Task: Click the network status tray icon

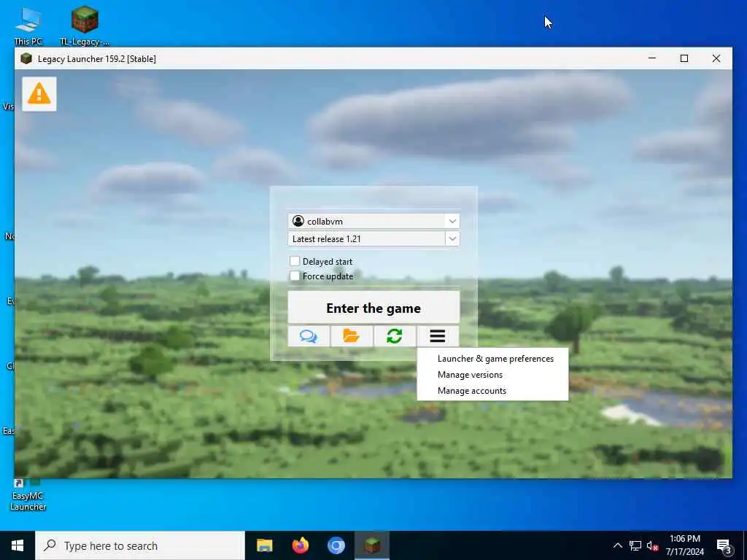Action: [x=635, y=545]
